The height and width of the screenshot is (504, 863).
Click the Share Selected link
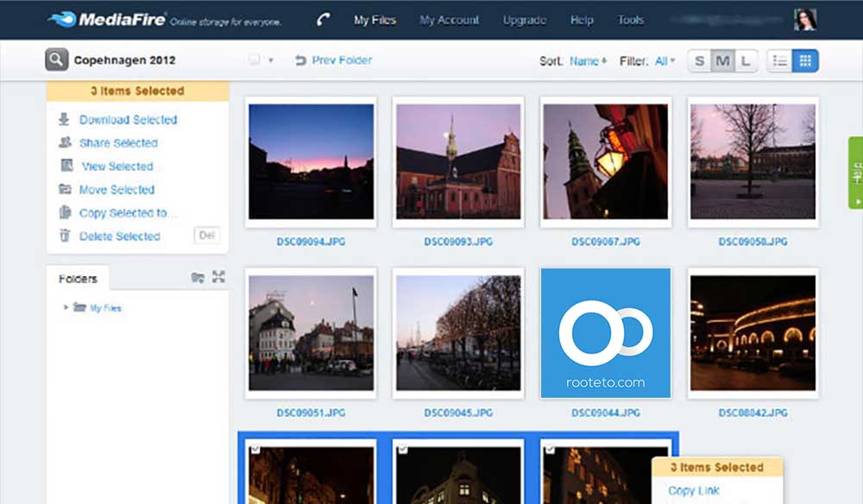(118, 143)
